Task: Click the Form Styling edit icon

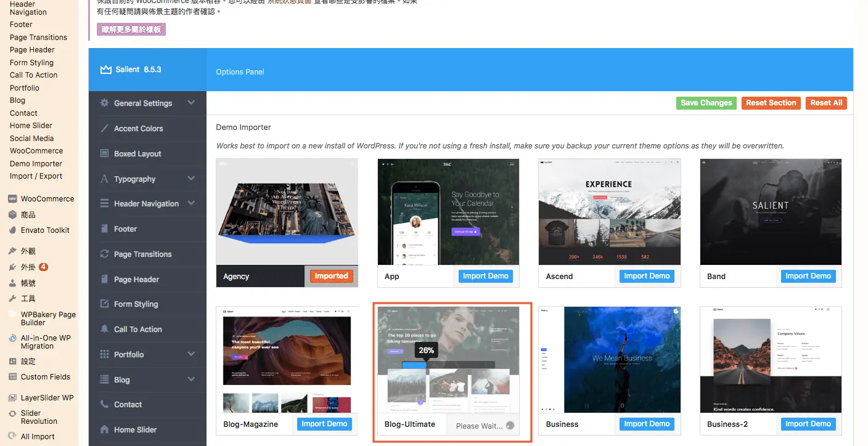Action: pyautogui.click(x=104, y=304)
